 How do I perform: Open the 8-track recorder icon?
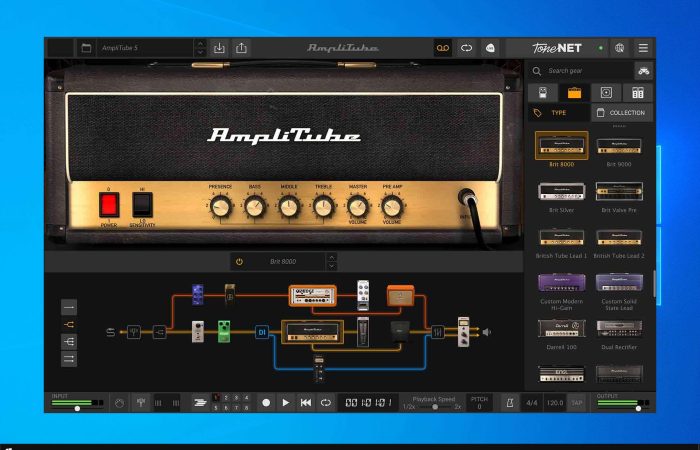pyautogui.click(x=200, y=403)
